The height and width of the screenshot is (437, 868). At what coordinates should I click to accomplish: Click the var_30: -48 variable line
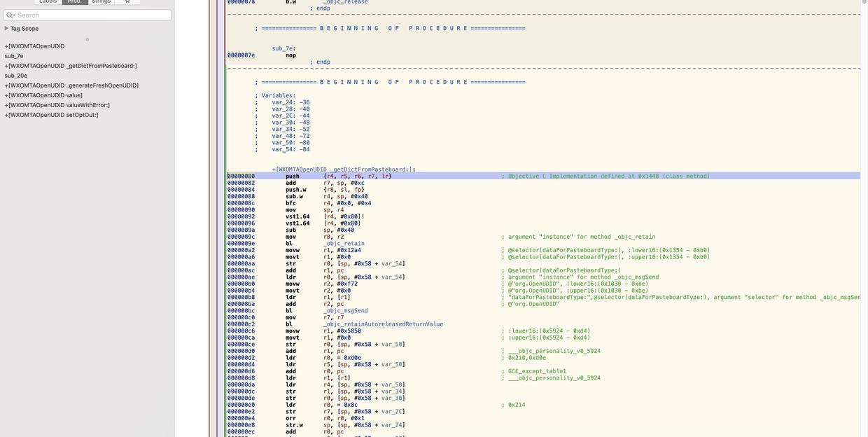tap(282, 123)
